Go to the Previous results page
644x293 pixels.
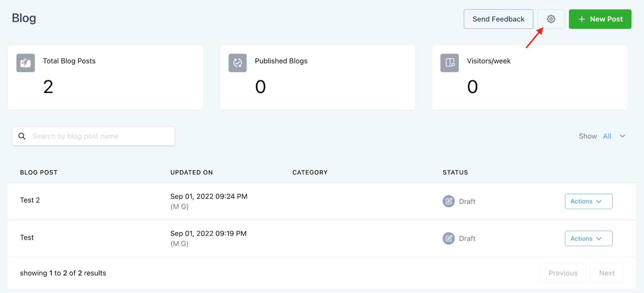563,273
